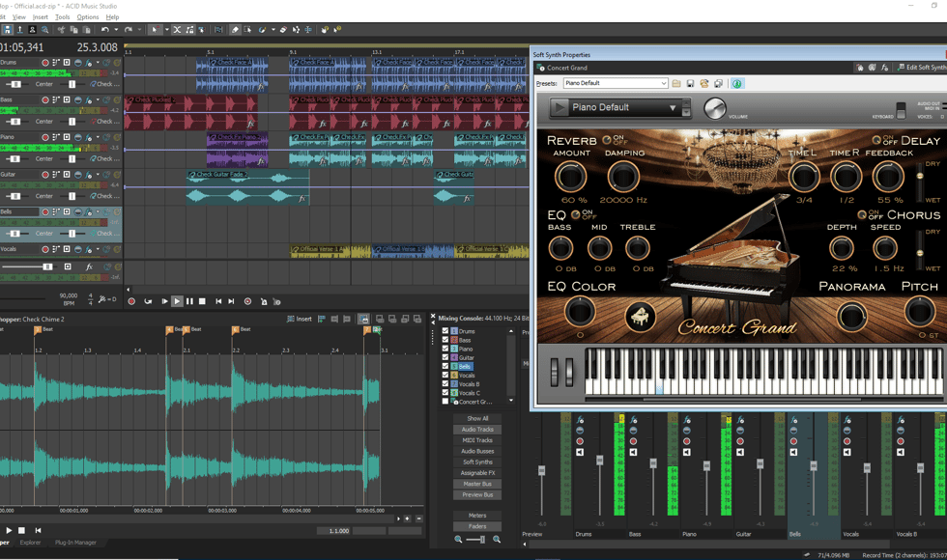This screenshot has height=560, width=947.
Task: Open the Presets combo box
Action: click(616, 83)
